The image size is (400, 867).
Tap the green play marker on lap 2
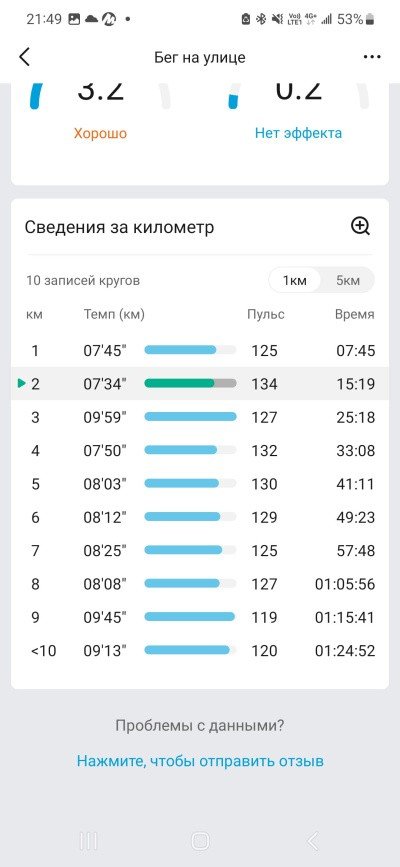coord(22,383)
